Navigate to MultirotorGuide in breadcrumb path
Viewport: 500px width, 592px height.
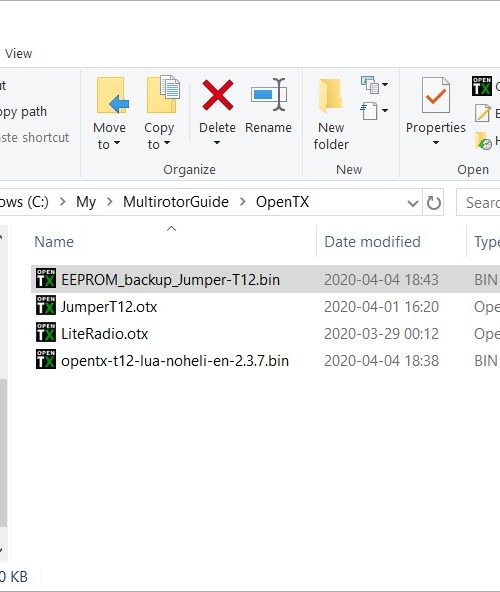tap(176, 202)
